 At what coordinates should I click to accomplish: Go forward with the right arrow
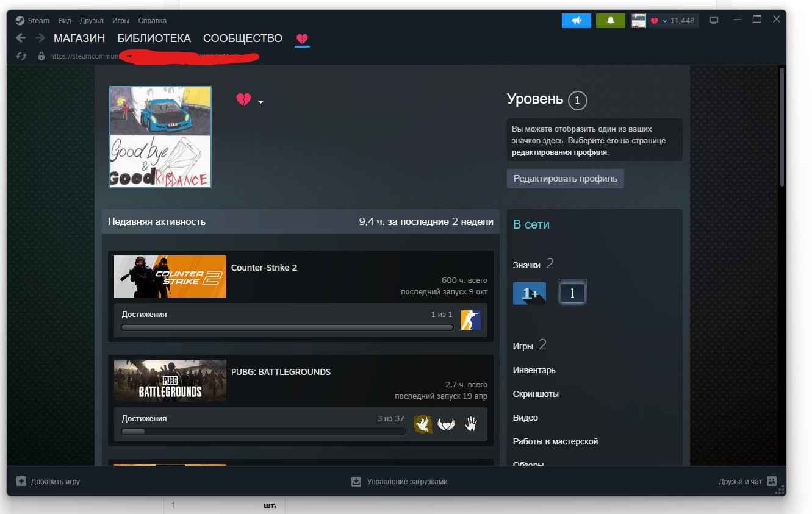(40, 38)
